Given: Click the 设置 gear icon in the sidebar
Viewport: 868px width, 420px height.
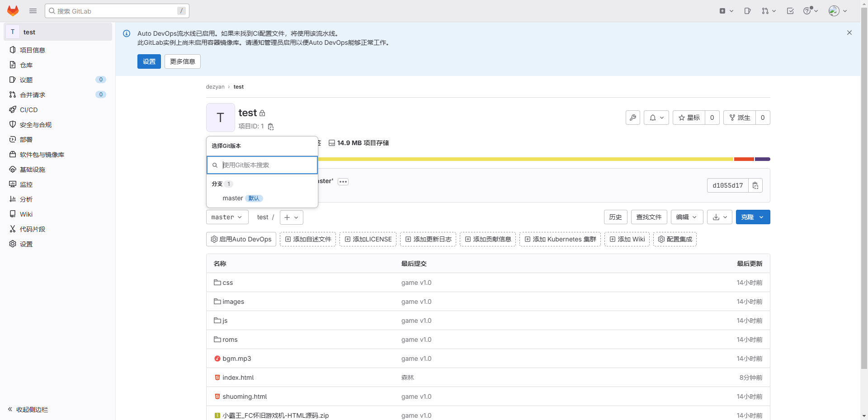Looking at the screenshot, I should pyautogui.click(x=13, y=244).
